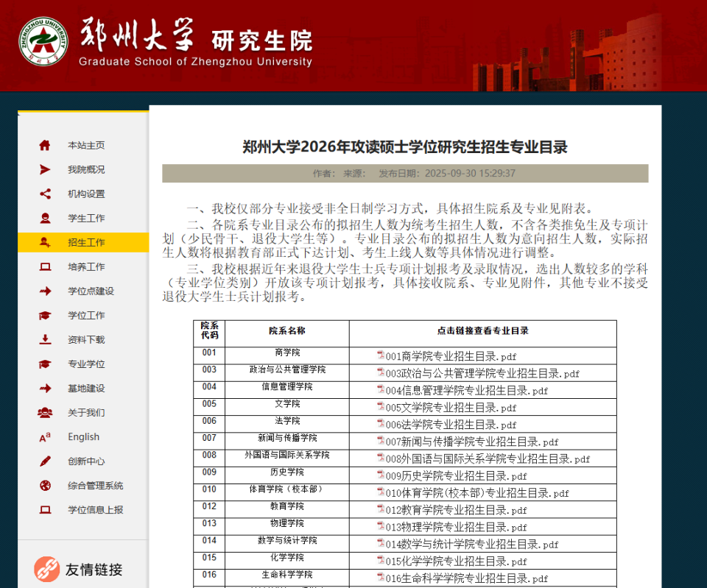Click the graduation cap icon next to 学位工作
This screenshot has height=588, width=707.
(x=44, y=316)
